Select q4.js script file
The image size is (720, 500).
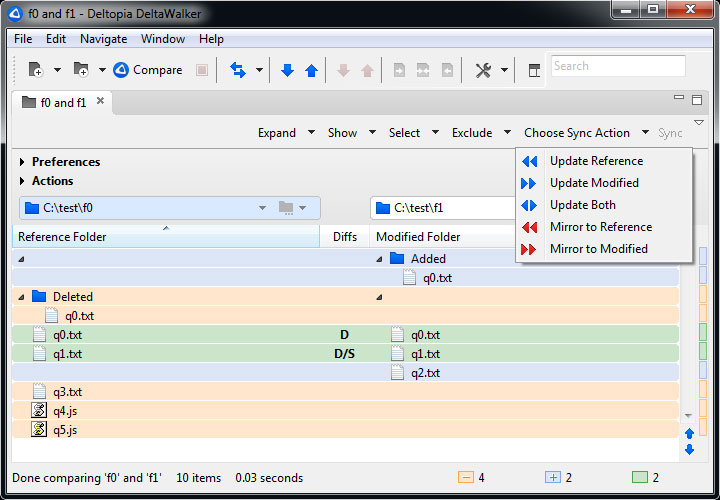[65, 411]
